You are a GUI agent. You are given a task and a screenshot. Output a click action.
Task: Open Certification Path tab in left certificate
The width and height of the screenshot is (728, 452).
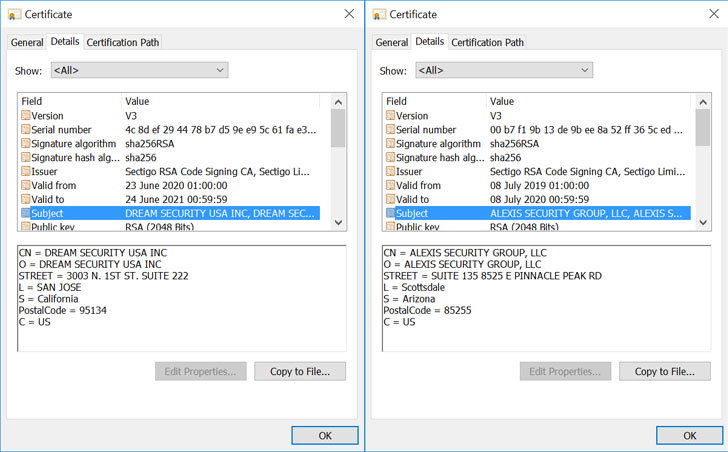pyautogui.click(x=122, y=42)
